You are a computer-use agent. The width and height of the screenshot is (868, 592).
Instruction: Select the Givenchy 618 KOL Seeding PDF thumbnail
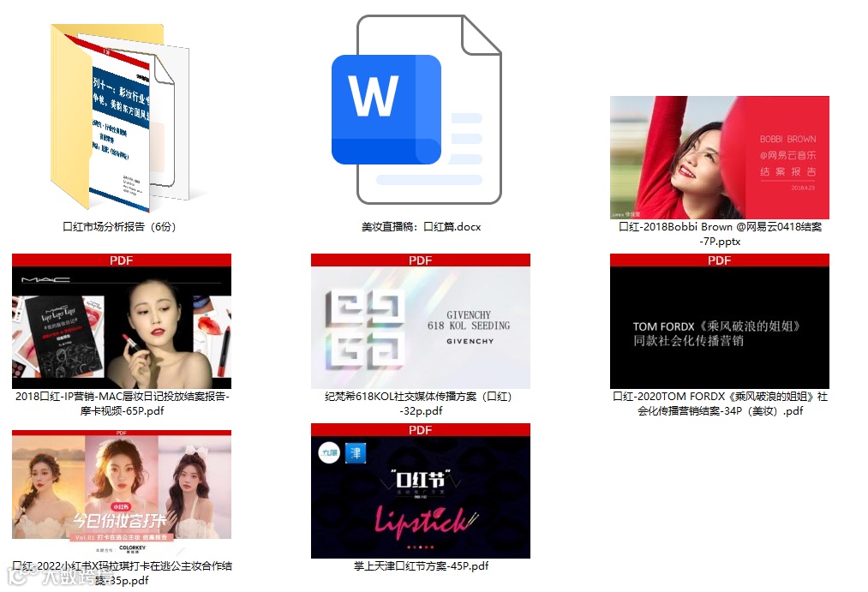pos(421,321)
